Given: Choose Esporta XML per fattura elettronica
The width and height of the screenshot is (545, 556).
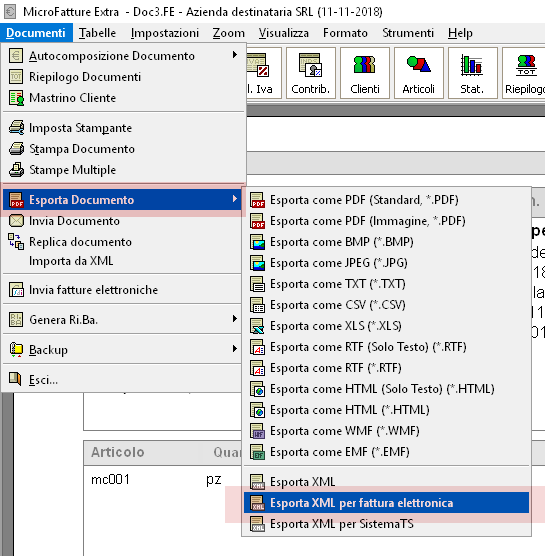Looking at the screenshot, I should tap(386, 503).
